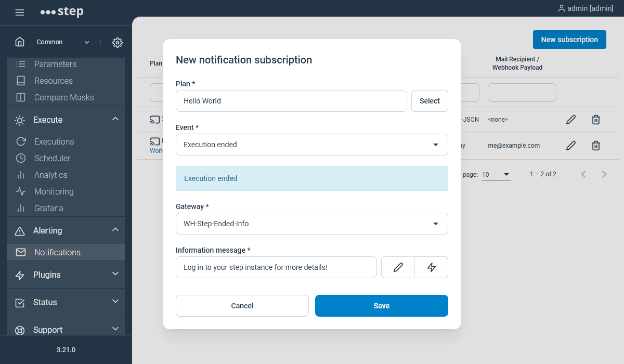Open Compare Masks from the sidebar
624x364 pixels.
(63, 97)
